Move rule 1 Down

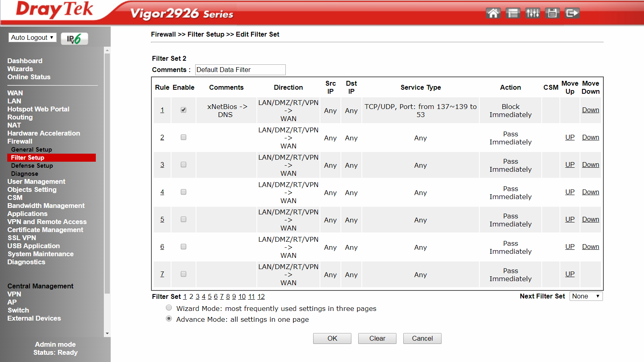[590, 110]
